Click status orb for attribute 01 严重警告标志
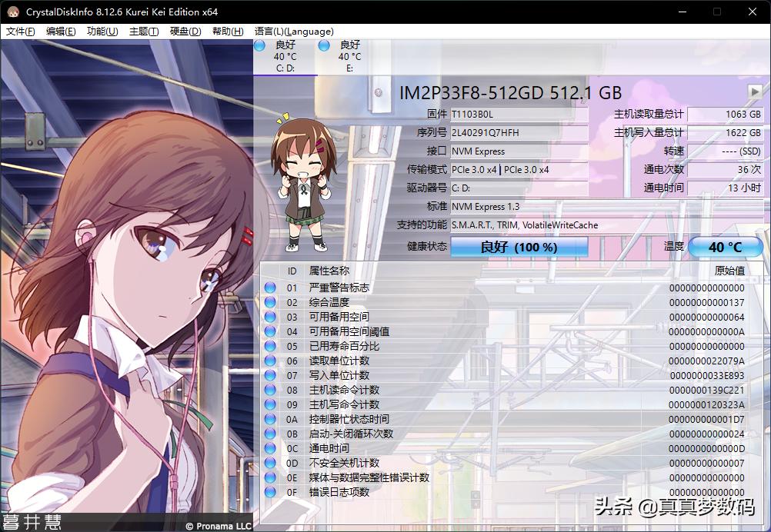771x532 pixels. click(270, 288)
